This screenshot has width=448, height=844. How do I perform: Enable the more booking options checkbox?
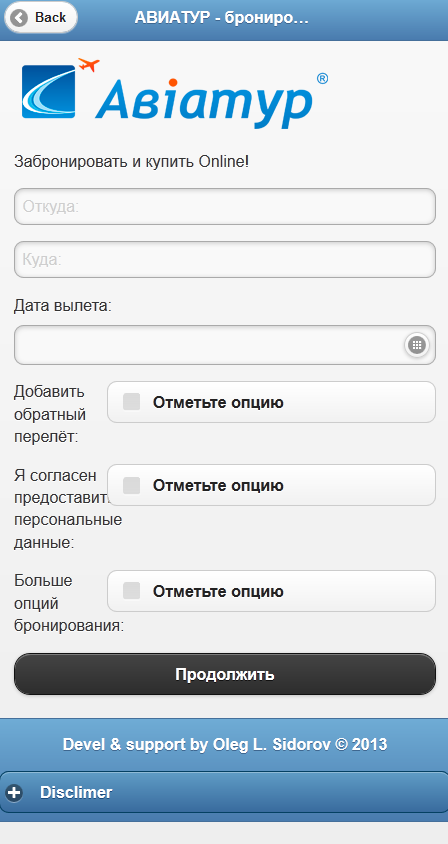tap(131, 590)
